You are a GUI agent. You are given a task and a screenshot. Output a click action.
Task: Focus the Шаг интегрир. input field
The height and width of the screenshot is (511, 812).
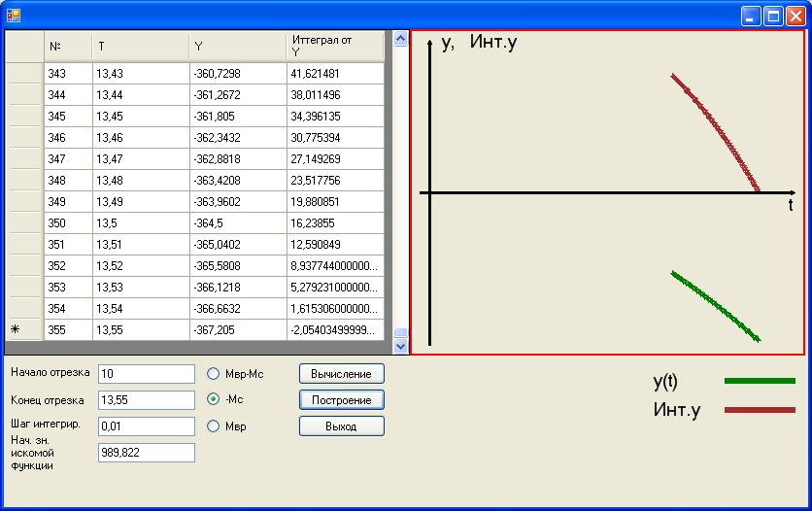point(147,426)
